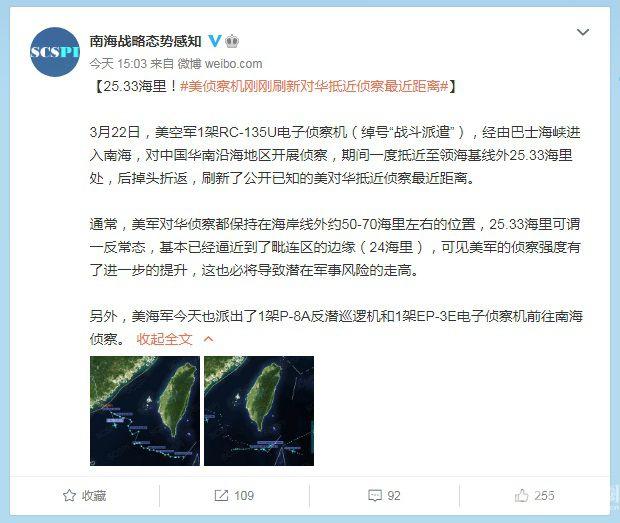
Task: Click the like count 255
Action: [x=544, y=495]
